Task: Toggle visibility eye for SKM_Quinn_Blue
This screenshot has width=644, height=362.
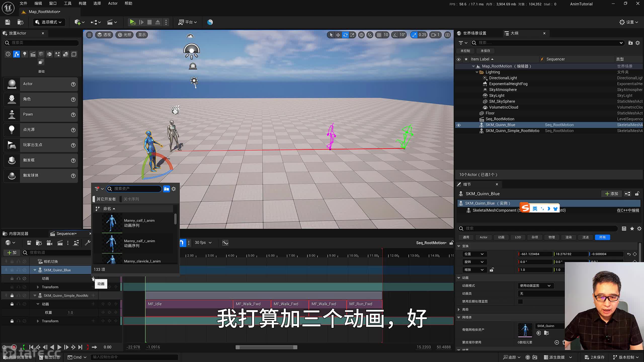Action: click(459, 125)
